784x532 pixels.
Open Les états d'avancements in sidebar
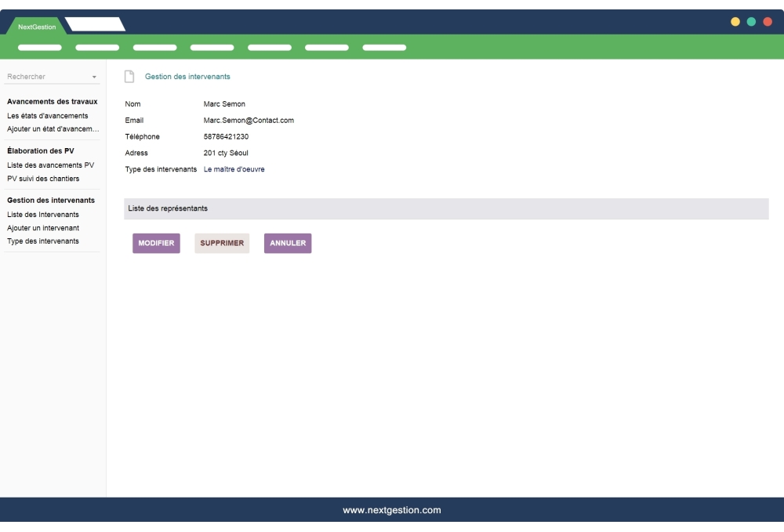point(47,116)
